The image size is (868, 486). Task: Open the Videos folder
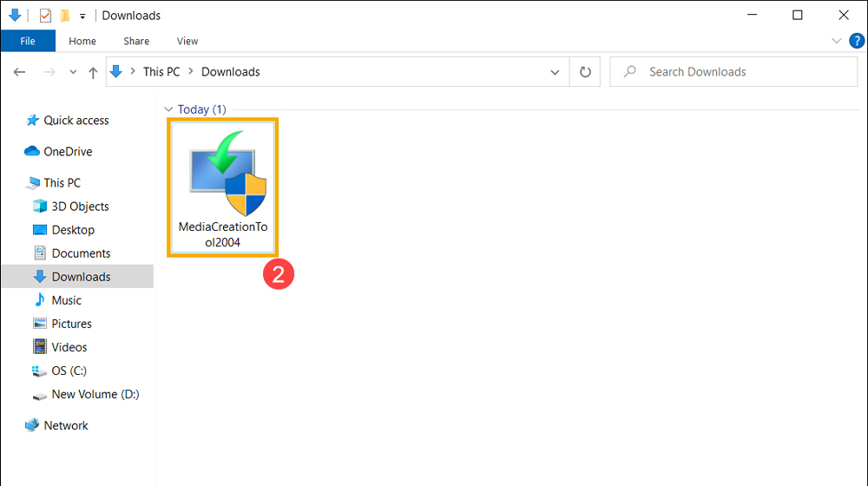pyautogui.click(x=69, y=347)
